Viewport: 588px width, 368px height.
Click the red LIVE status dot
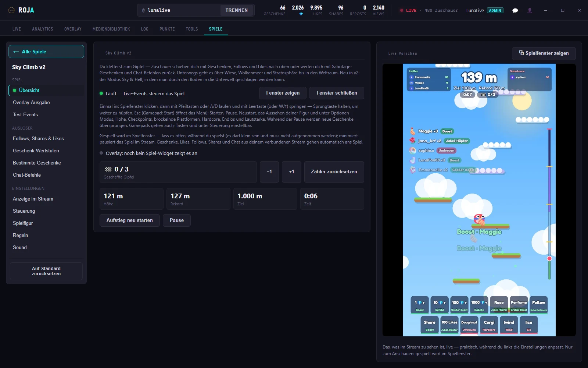click(402, 10)
